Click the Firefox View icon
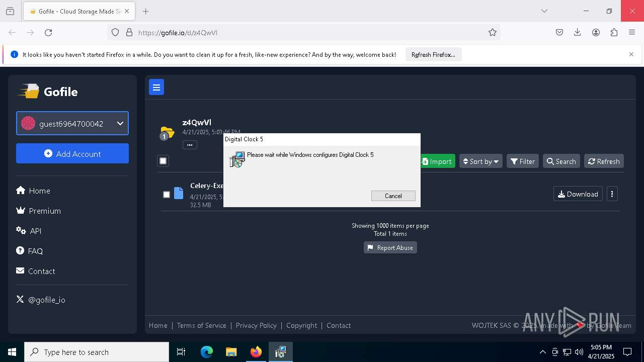The width and height of the screenshot is (644, 362). click(10, 11)
